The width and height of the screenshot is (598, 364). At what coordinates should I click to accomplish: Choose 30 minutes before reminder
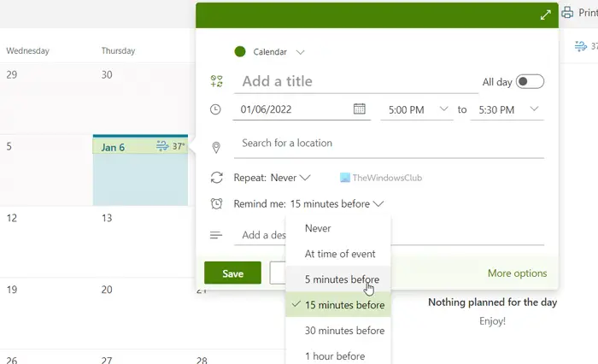tap(338, 331)
